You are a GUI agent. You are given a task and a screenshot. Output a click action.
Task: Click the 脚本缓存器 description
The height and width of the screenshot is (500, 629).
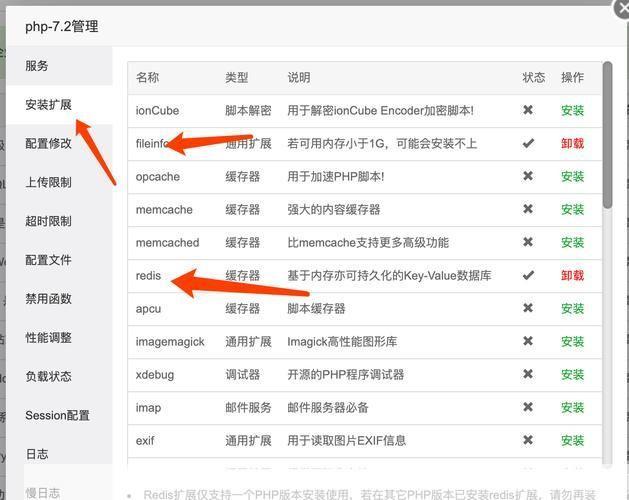click(317, 309)
